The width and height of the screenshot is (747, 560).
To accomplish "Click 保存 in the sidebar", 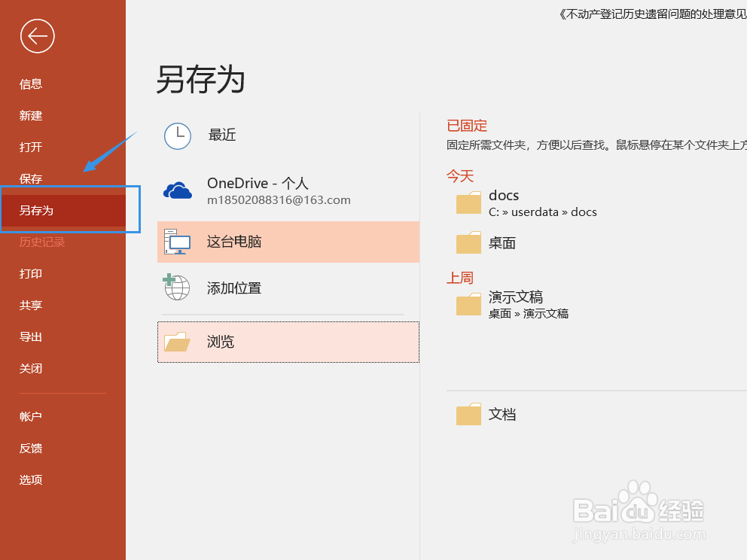I will [x=31, y=178].
